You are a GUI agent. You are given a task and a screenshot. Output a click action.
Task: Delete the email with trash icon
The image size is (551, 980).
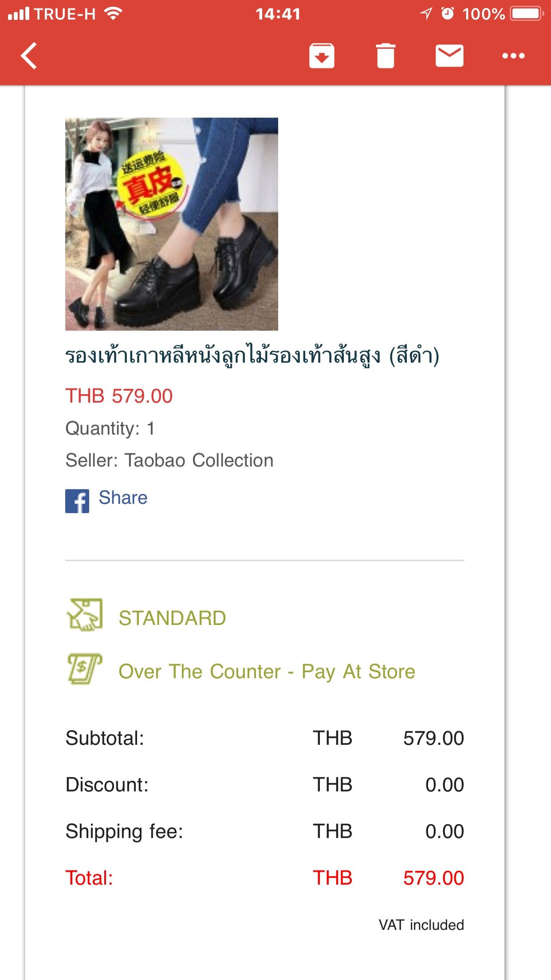(x=385, y=56)
